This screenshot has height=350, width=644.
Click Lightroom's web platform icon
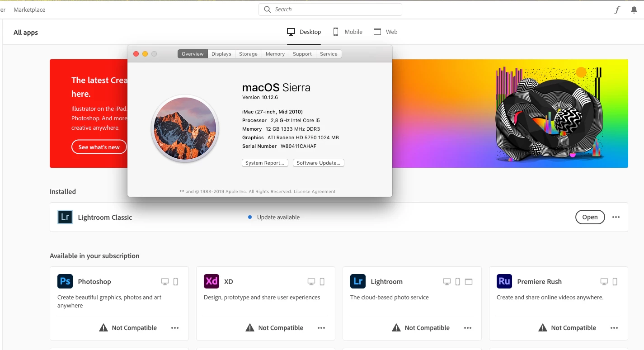pos(469,282)
